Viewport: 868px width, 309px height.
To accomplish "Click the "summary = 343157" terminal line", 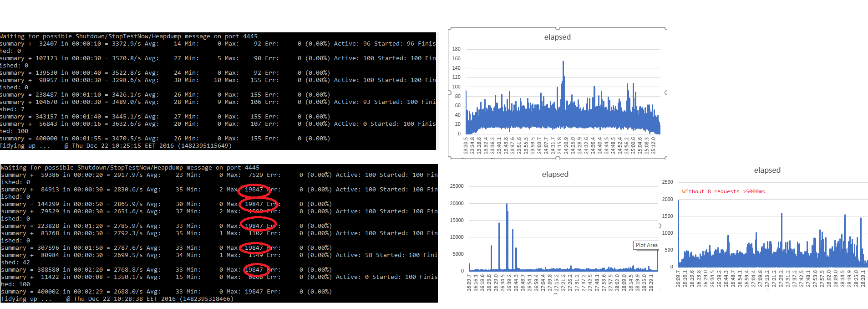I will [x=165, y=116].
